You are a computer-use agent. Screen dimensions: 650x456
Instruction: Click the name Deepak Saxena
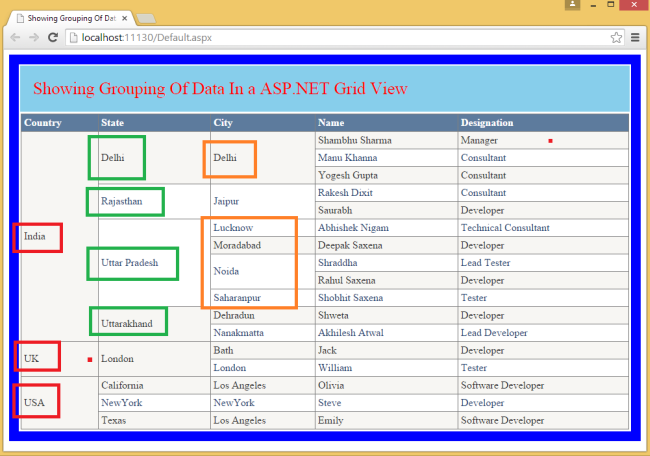[350, 245]
